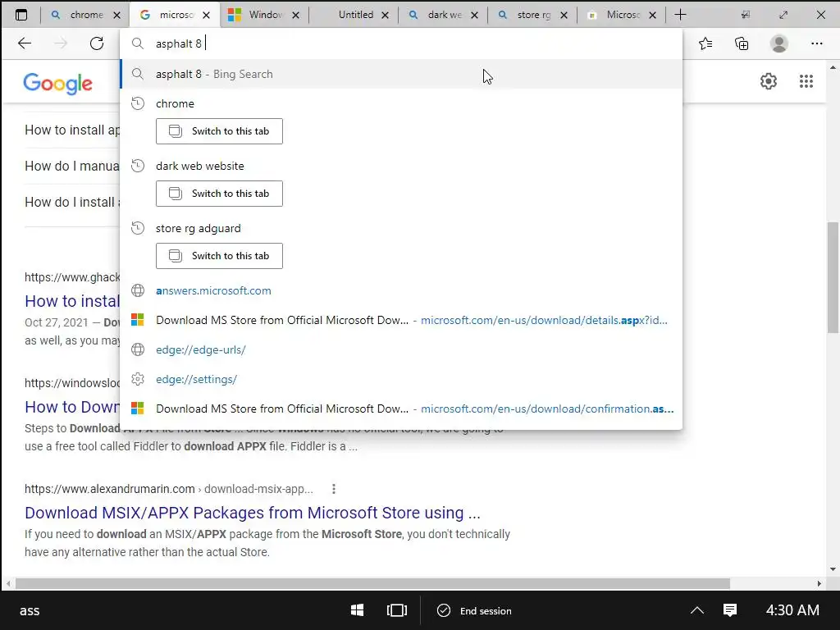This screenshot has width=840, height=630.
Task: Open the edge://edge-urls/ suggestion
Action: [x=401, y=349]
